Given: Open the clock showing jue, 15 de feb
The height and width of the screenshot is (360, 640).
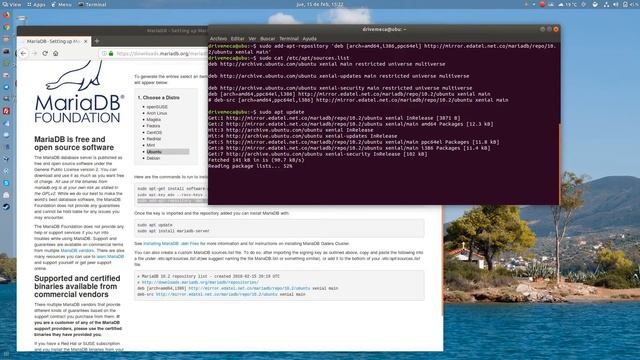Looking at the screenshot, I should pyautogui.click(x=320, y=4).
